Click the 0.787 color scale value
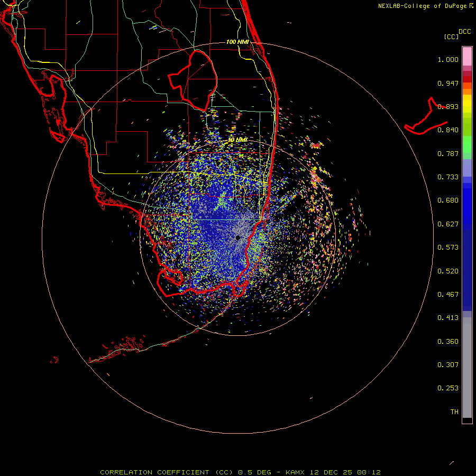Image resolution: width=476 pixels, height=476 pixels. coord(448,153)
